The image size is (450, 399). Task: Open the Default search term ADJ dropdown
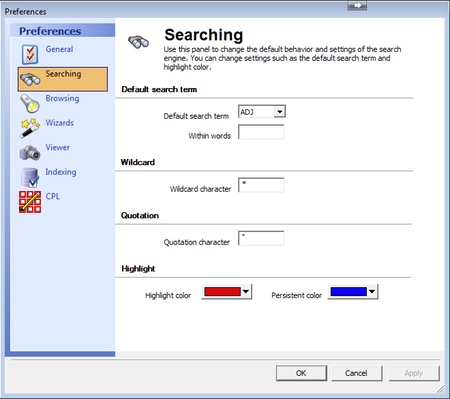[280, 112]
